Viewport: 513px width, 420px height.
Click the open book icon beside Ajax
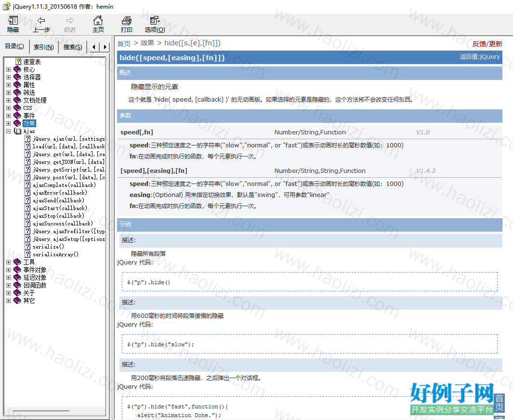pos(17,131)
